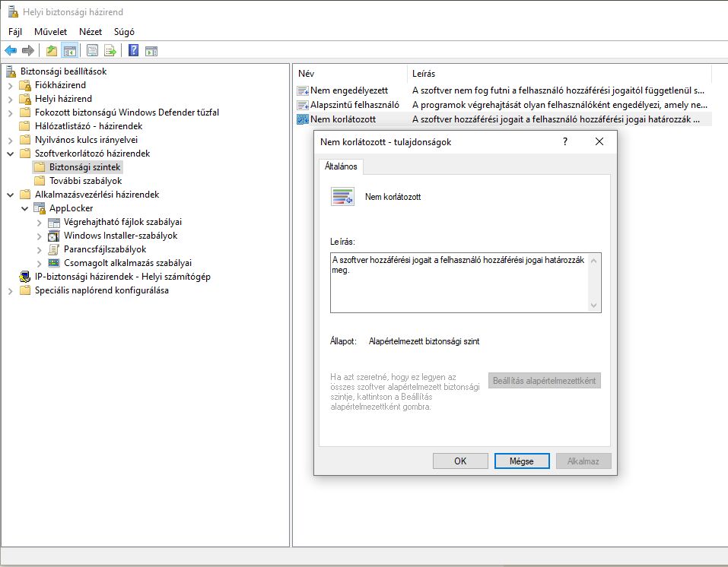Expand the Fiókházirend tree node

click(x=10, y=86)
